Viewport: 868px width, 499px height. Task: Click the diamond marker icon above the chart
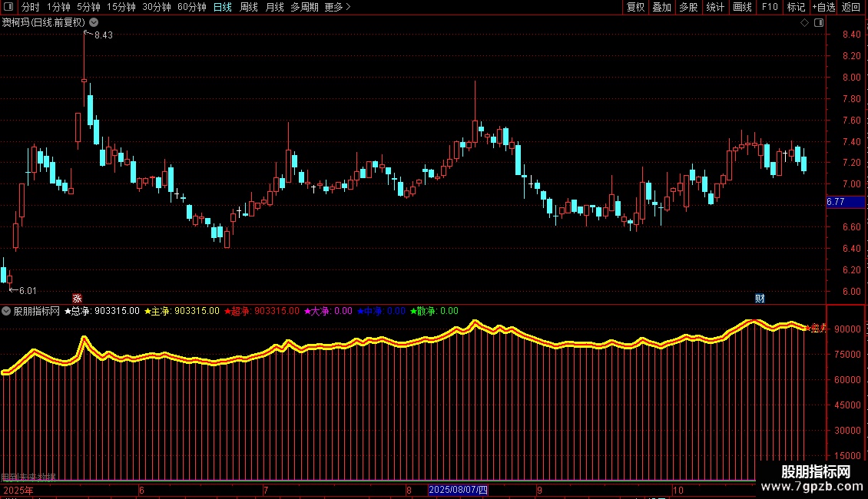(x=804, y=23)
